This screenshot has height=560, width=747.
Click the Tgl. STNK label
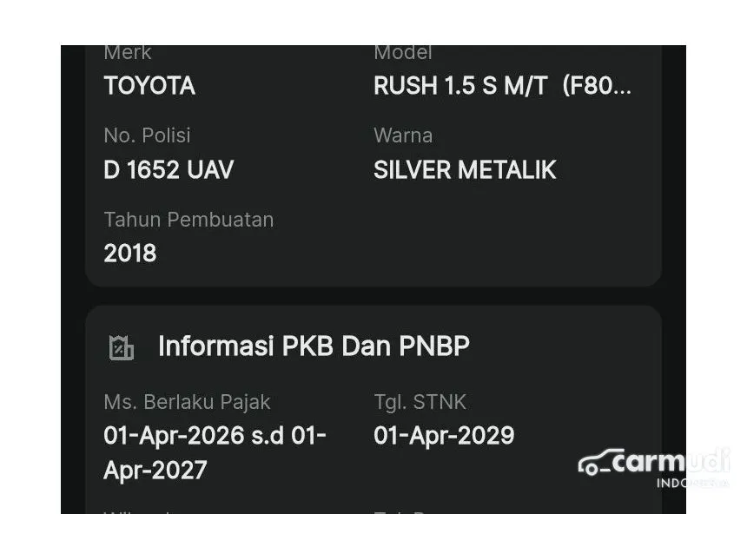point(420,402)
